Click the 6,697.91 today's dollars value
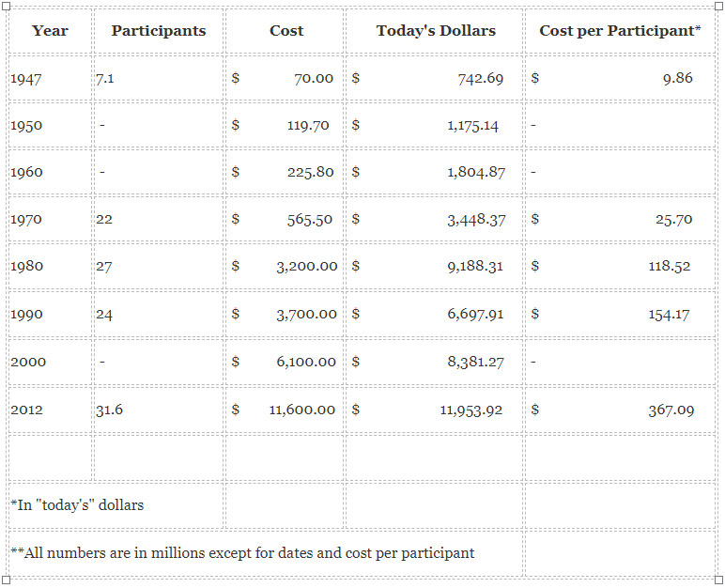This screenshot has width=725, height=588. tap(475, 314)
